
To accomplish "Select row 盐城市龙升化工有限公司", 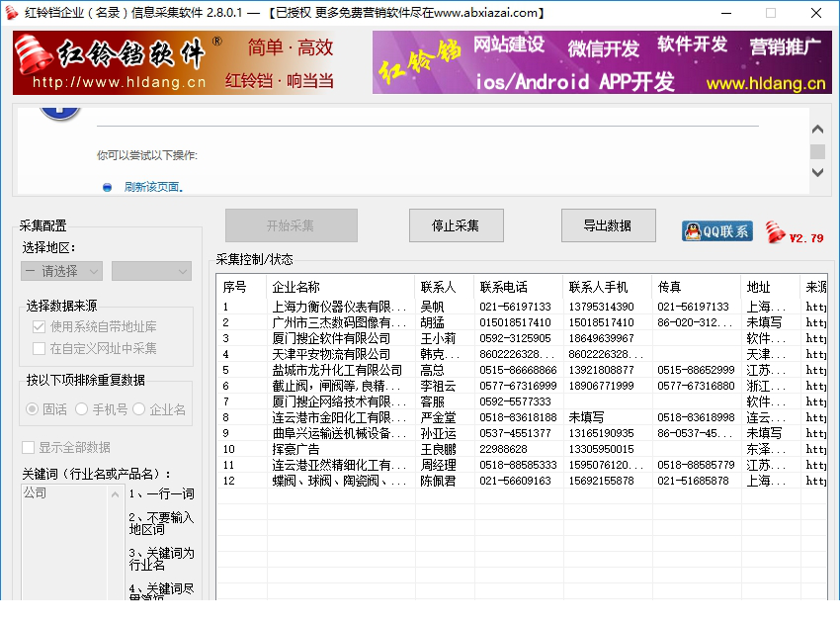I will coord(522,370).
